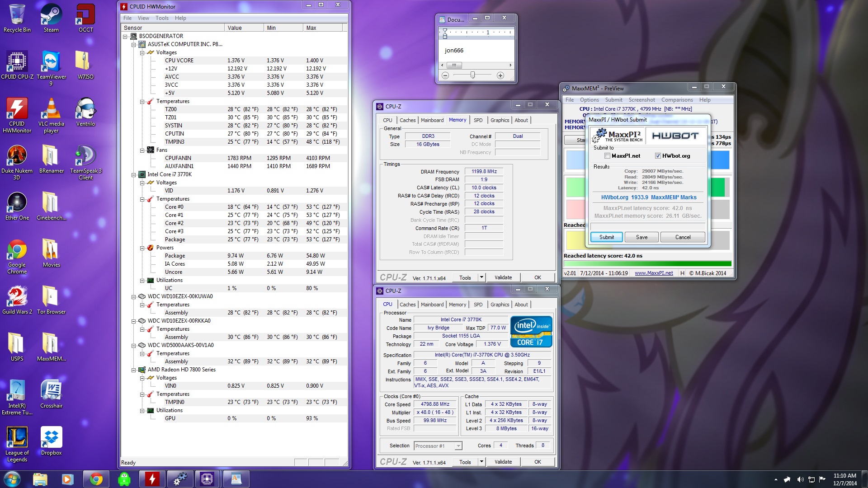Viewport: 868px width, 488px height.
Task: Collapse the AMD Radeon HD 7800 Series node
Action: 133,370
